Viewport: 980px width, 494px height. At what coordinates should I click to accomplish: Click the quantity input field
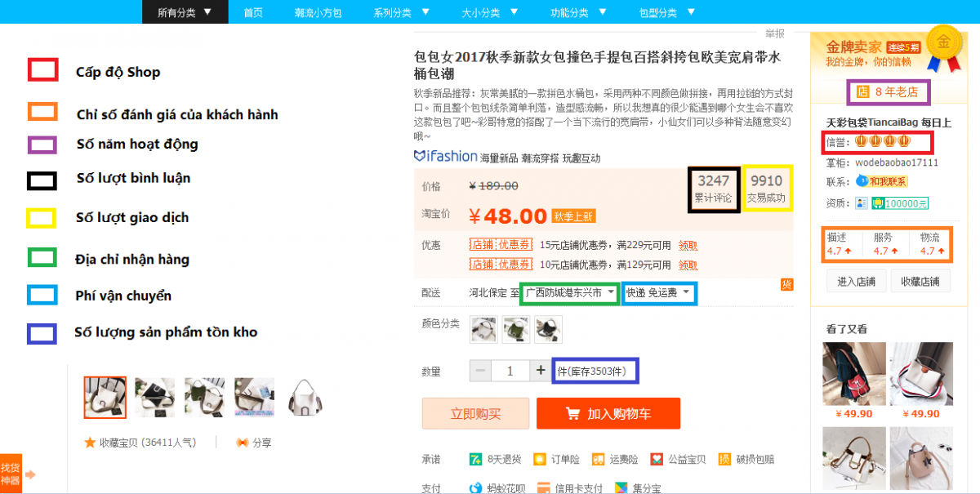[510, 371]
